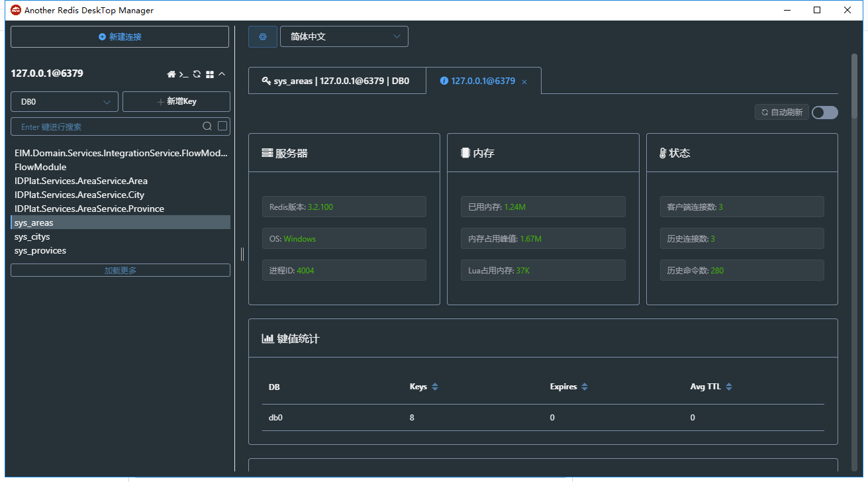The width and height of the screenshot is (868, 482).
Task: Open the Redis console for 127.0.0.1@6379
Action: click(184, 74)
